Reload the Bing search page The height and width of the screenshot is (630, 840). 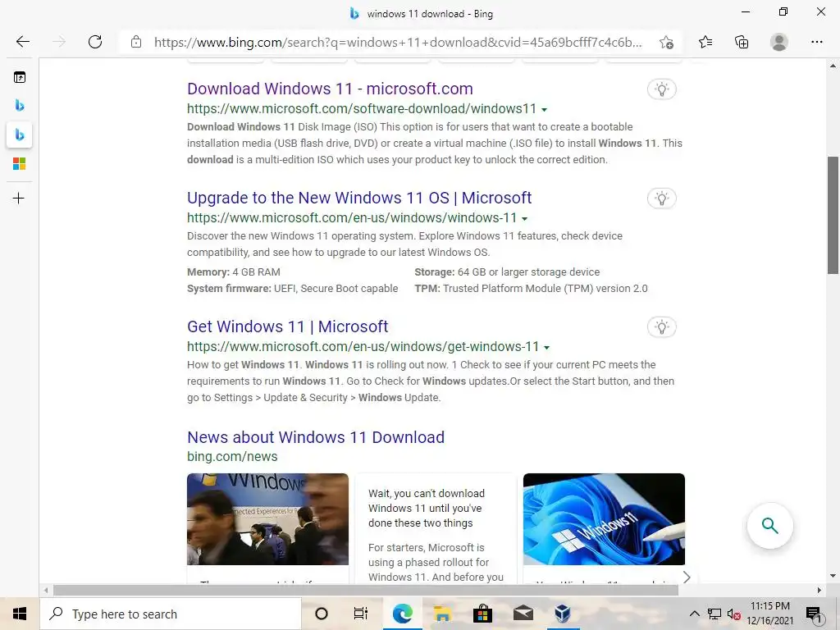(95, 42)
